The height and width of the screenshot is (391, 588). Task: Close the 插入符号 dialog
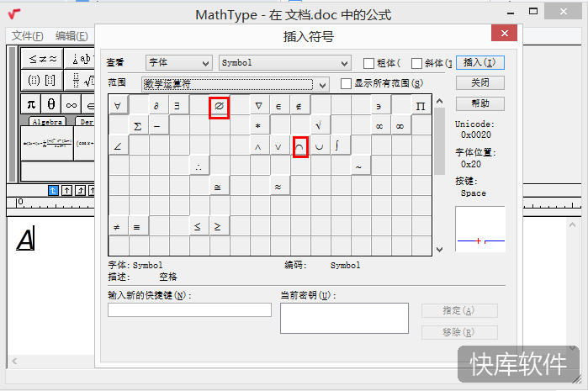(504, 34)
